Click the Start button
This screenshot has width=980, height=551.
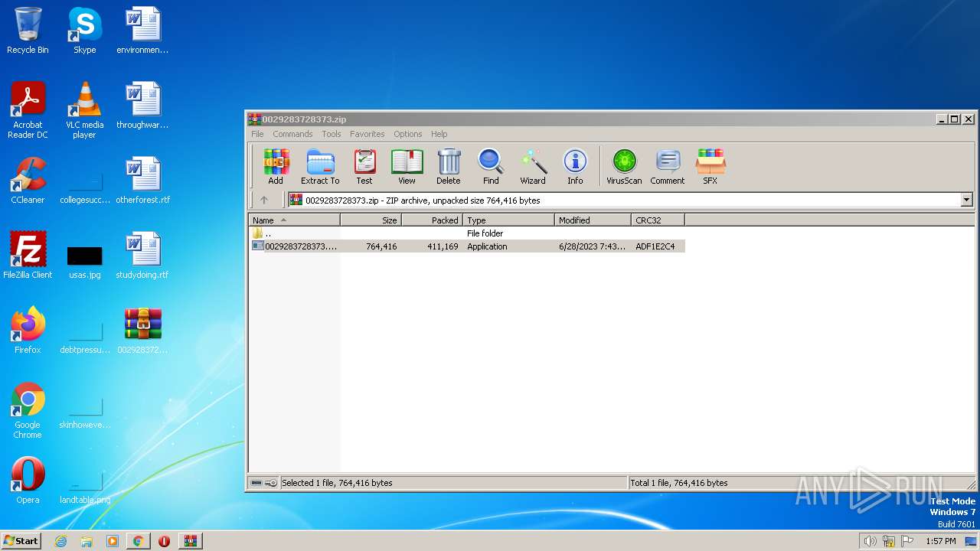[21, 540]
